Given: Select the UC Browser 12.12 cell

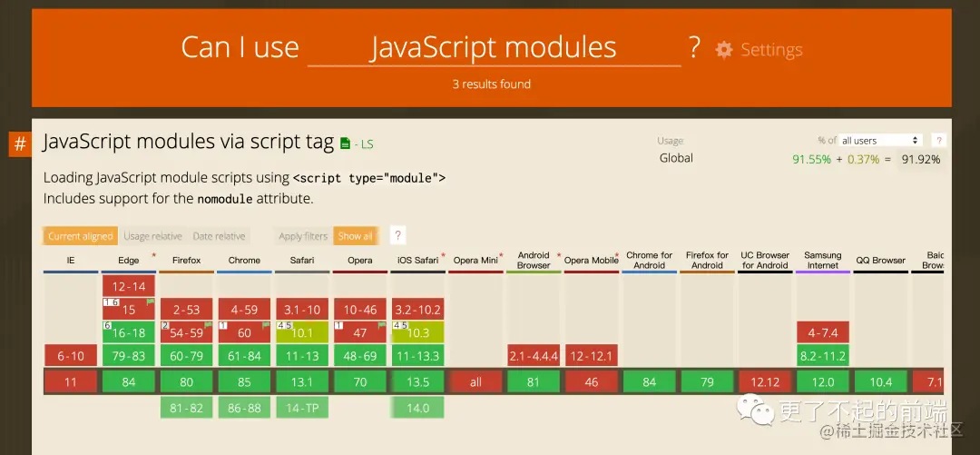Looking at the screenshot, I should [x=765, y=381].
